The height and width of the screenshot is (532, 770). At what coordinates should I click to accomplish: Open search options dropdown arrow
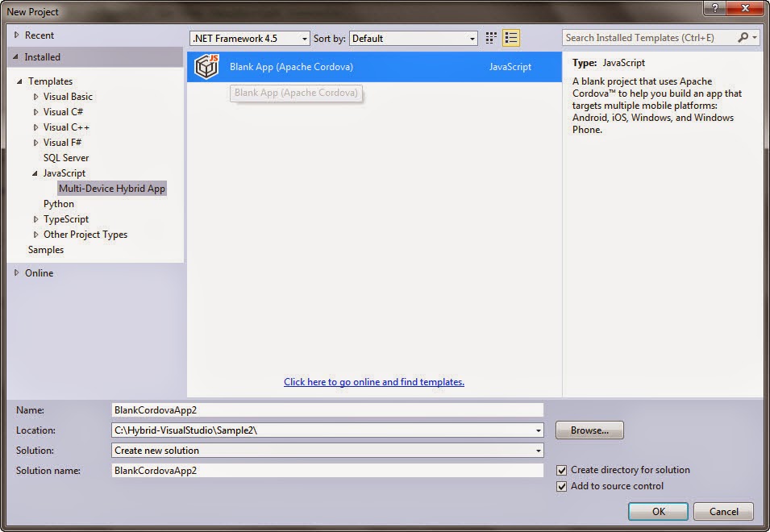pos(755,38)
